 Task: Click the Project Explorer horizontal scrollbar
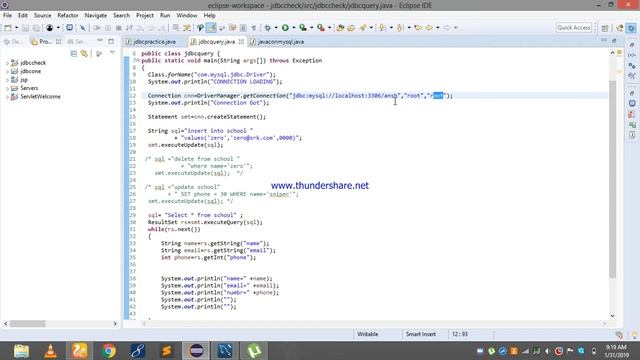point(28,324)
